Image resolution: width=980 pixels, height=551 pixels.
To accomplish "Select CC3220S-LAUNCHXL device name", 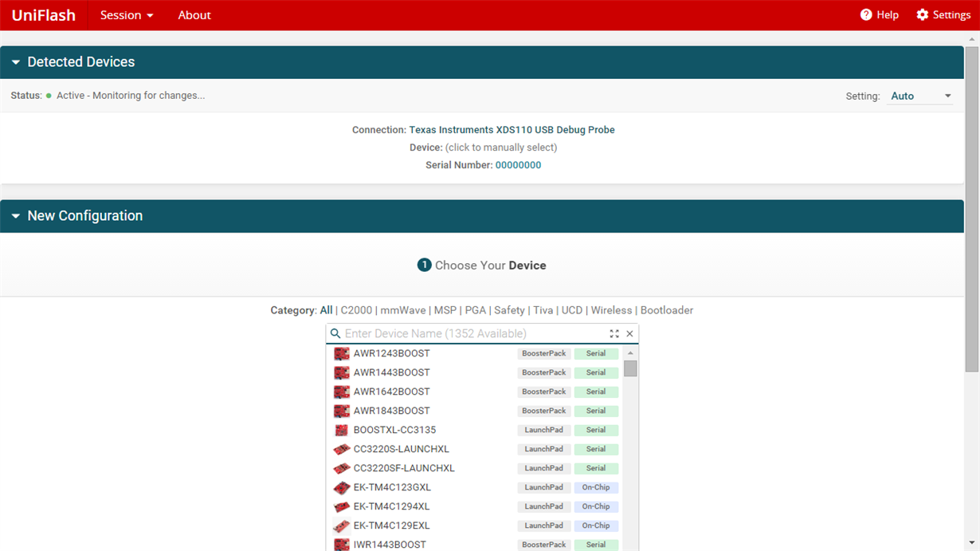I will (x=402, y=449).
